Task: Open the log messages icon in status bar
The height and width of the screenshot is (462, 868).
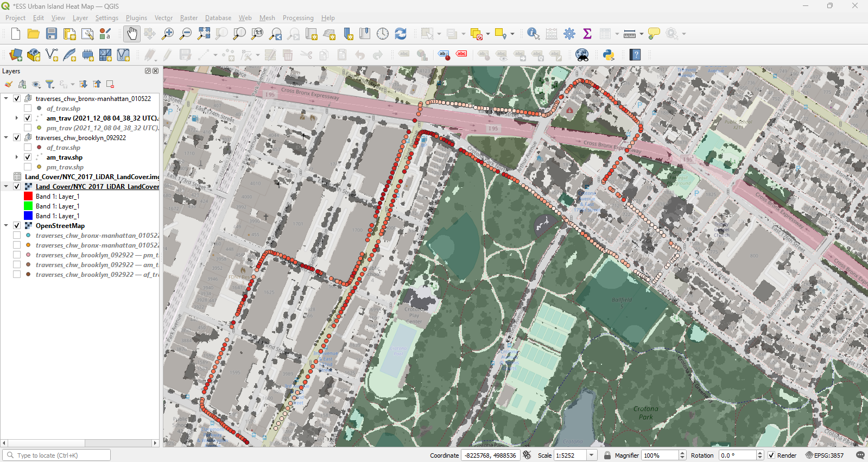Action: [x=860, y=455]
